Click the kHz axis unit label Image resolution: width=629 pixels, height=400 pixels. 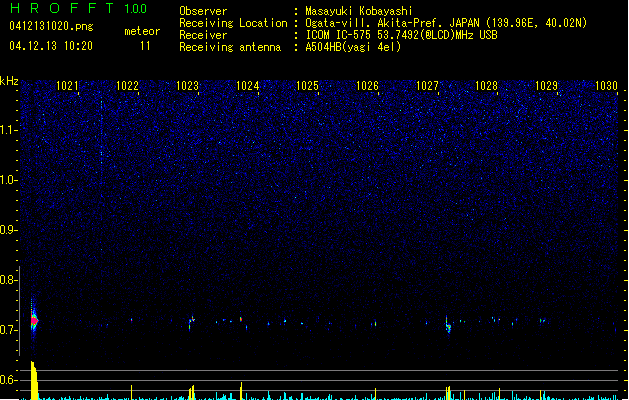click(9, 81)
